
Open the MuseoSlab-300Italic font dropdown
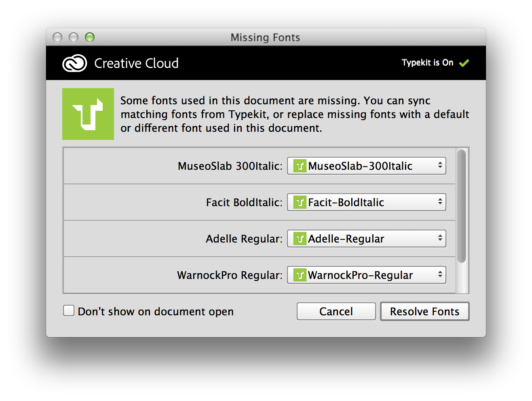367,166
